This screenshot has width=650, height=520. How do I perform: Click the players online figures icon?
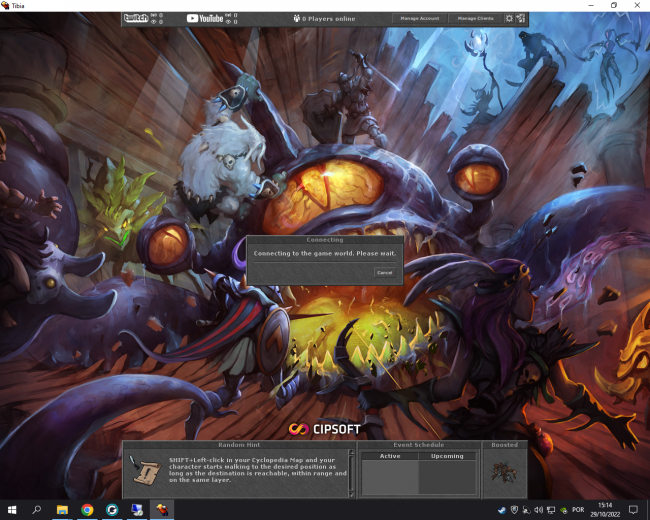coord(296,18)
